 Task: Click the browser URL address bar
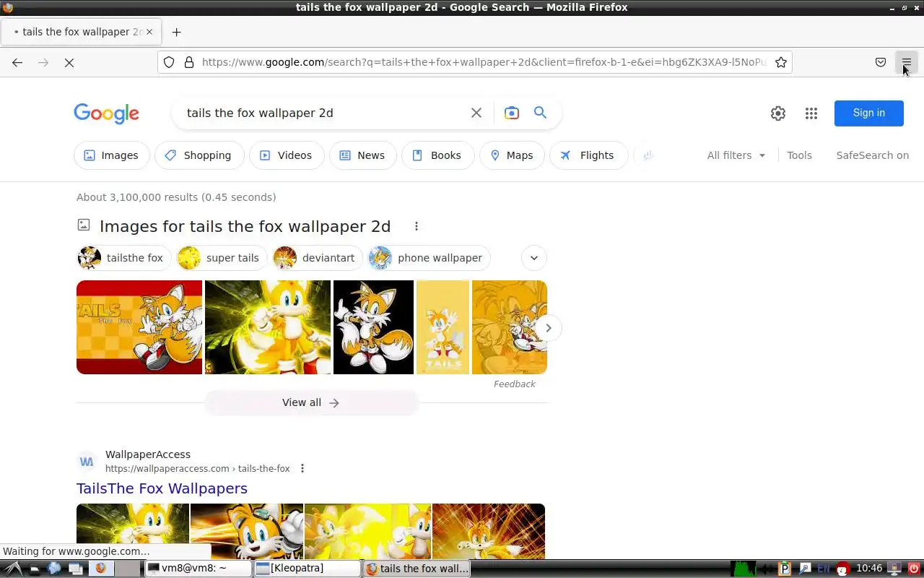pos(483,62)
